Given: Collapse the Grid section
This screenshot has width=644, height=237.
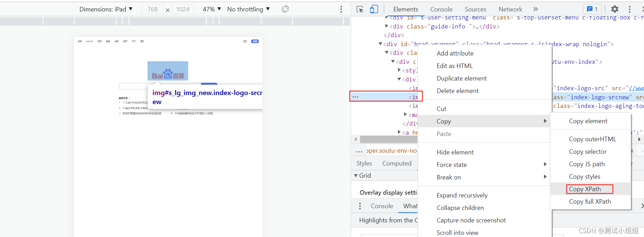Looking at the screenshot, I should pyautogui.click(x=356, y=176).
